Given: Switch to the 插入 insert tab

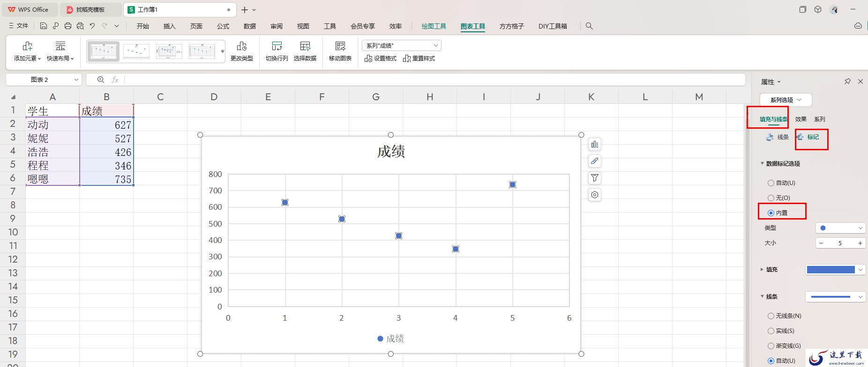Looking at the screenshot, I should pyautogui.click(x=169, y=26).
